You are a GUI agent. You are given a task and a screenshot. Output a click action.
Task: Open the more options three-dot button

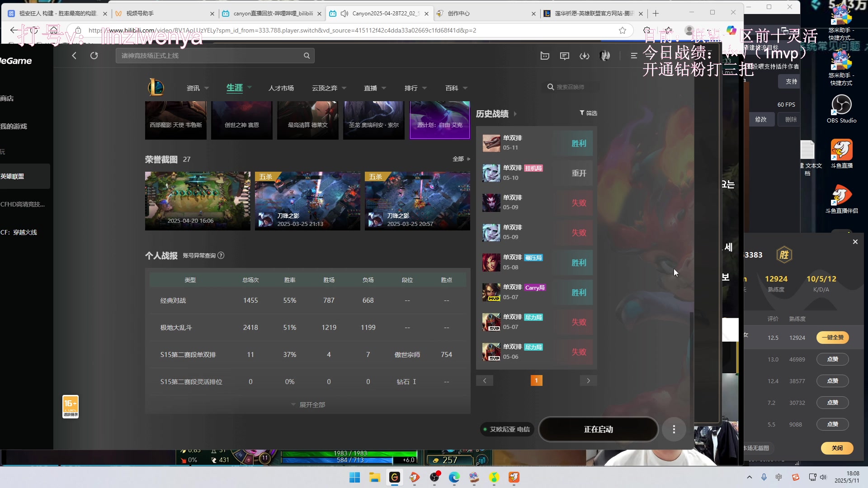point(674,429)
